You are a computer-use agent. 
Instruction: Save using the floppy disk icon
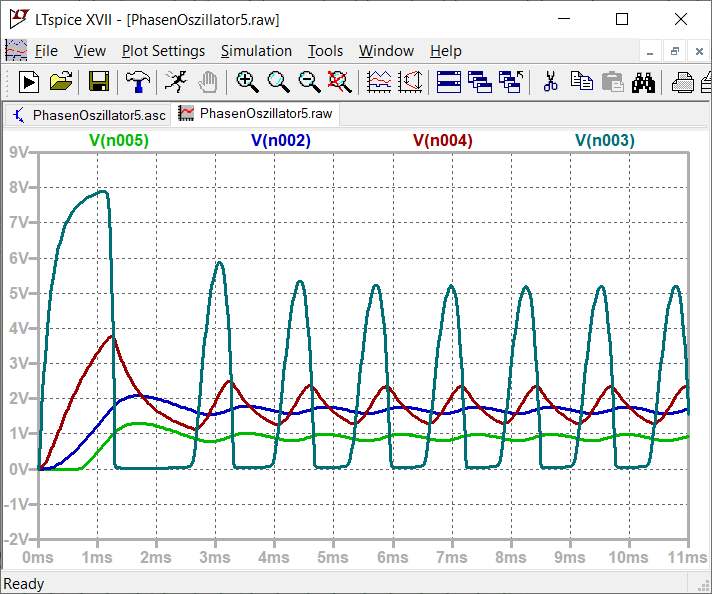99,82
